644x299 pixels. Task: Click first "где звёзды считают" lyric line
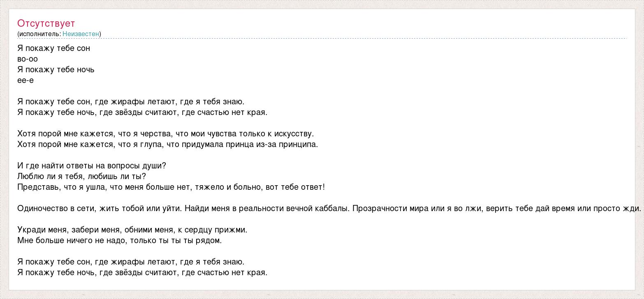click(x=142, y=113)
